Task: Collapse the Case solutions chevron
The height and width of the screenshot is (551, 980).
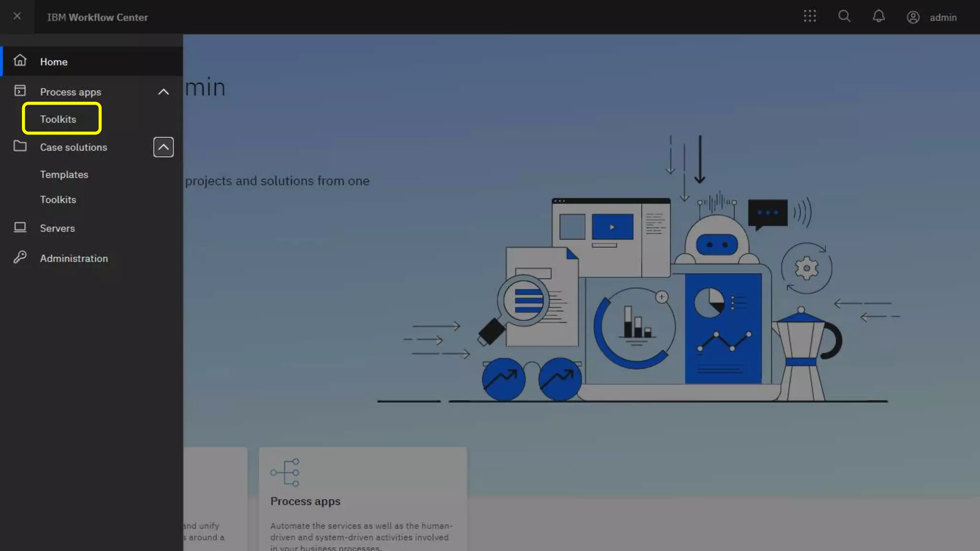Action: click(x=163, y=147)
